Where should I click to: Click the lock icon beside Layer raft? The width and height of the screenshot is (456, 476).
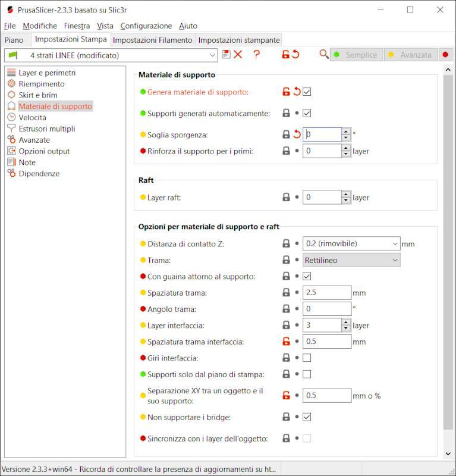point(286,197)
